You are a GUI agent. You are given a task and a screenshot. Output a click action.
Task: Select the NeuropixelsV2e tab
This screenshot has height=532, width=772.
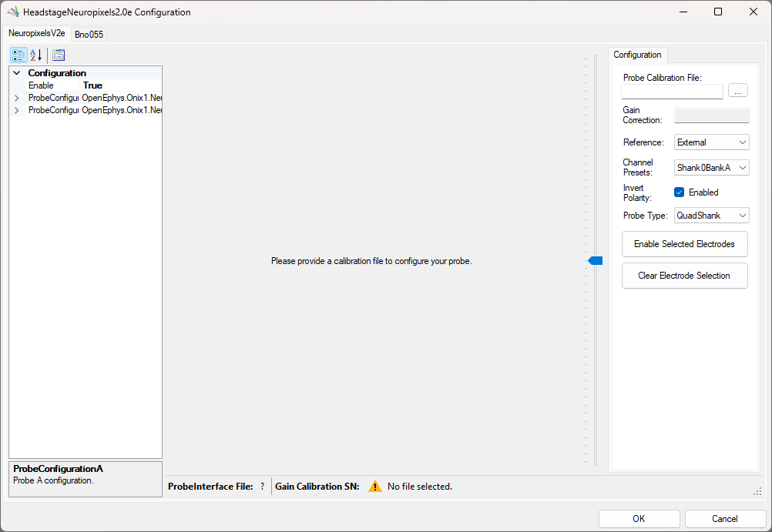click(36, 33)
